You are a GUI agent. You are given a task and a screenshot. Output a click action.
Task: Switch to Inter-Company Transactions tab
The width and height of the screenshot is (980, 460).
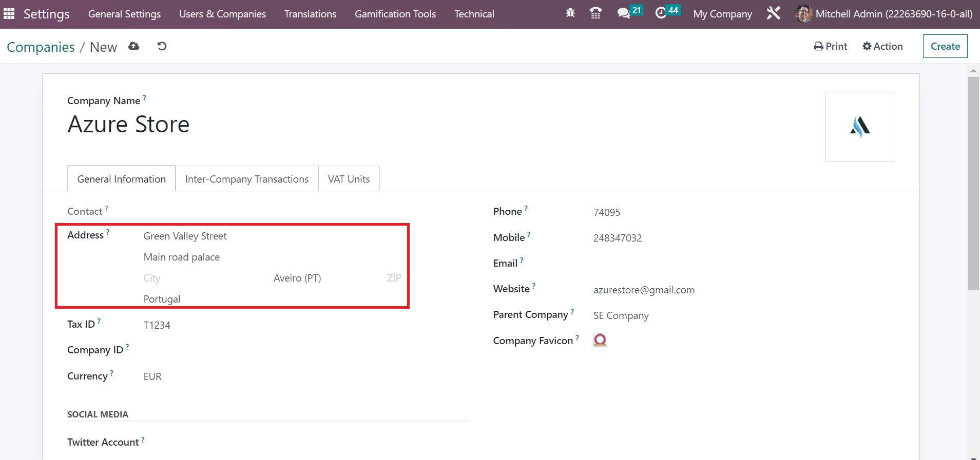[x=247, y=178]
